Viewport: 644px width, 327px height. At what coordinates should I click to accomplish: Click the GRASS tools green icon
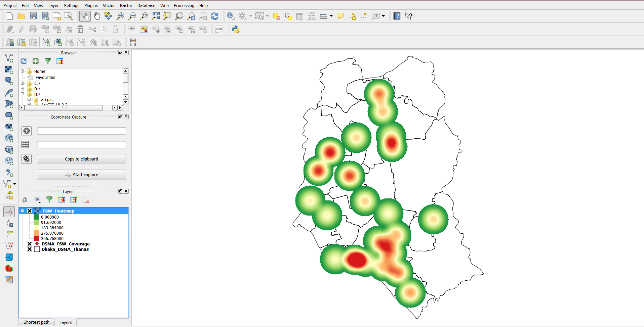[x=9, y=269]
